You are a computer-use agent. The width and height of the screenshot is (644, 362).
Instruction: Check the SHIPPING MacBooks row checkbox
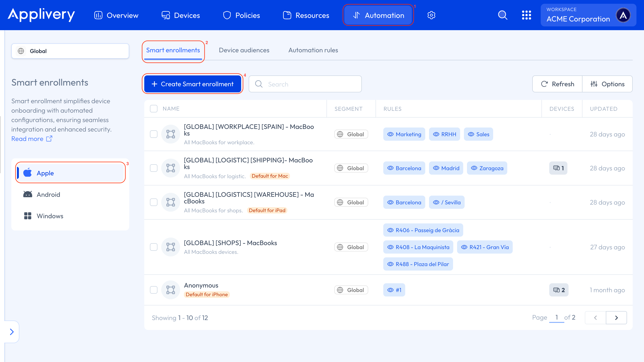(x=153, y=168)
